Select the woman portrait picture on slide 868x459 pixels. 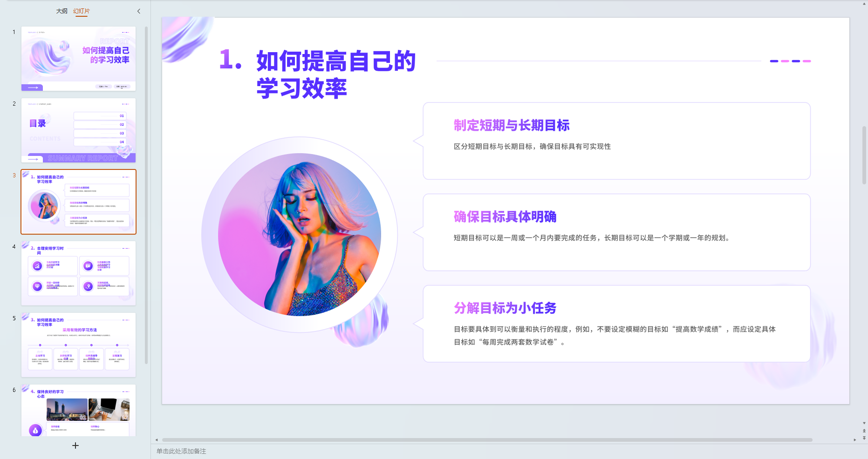pos(300,235)
